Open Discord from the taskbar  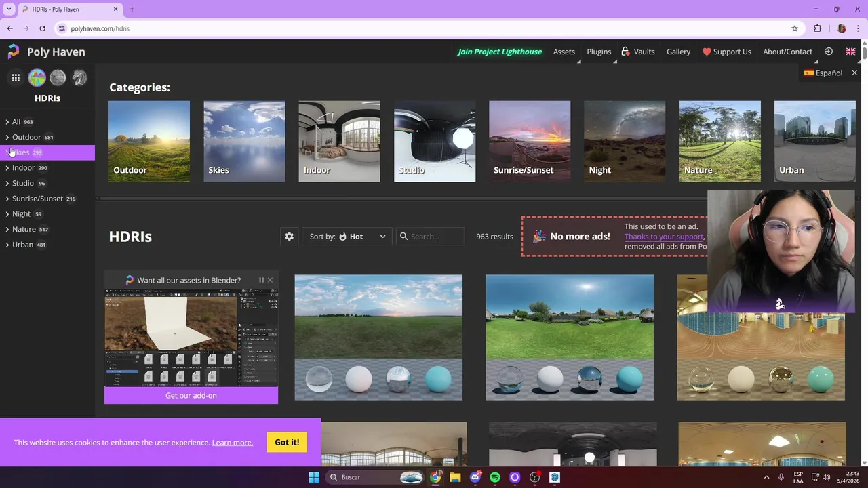point(475,477)
